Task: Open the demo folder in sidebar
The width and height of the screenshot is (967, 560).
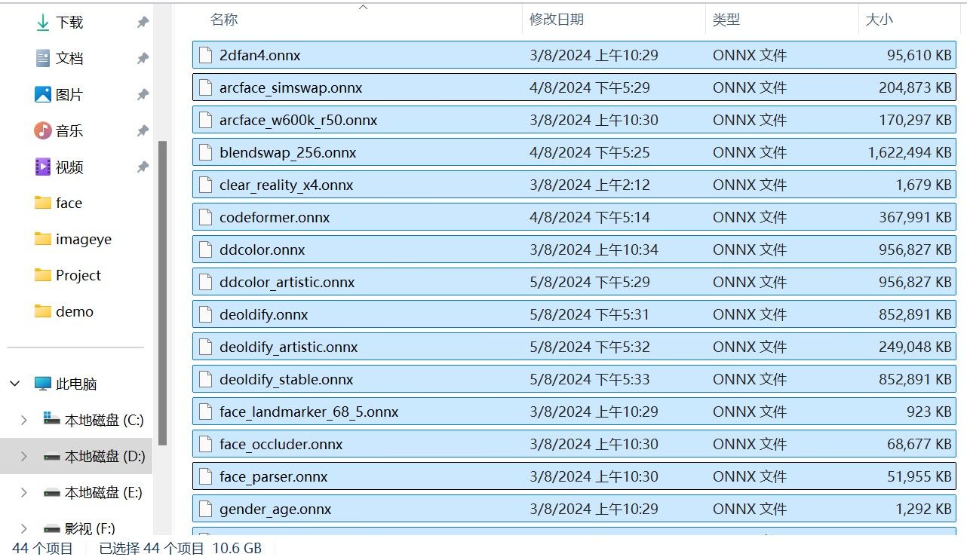Action: tap(75, 311)
